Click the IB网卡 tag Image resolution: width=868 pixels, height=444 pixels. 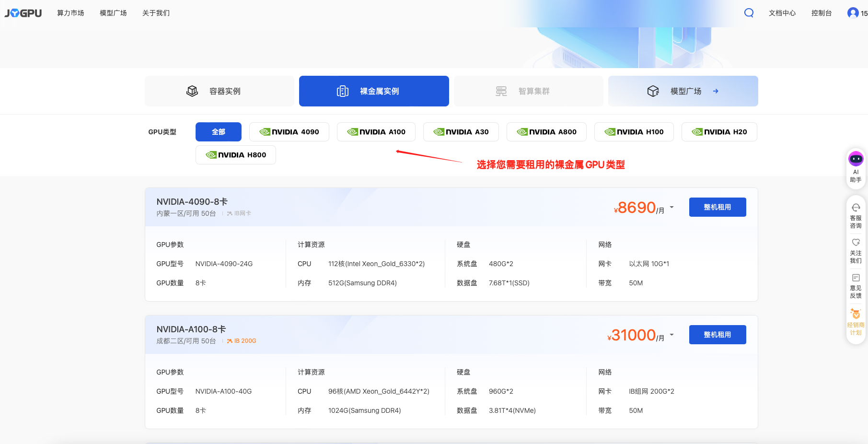pyautogui.click(x=239, y=213)
